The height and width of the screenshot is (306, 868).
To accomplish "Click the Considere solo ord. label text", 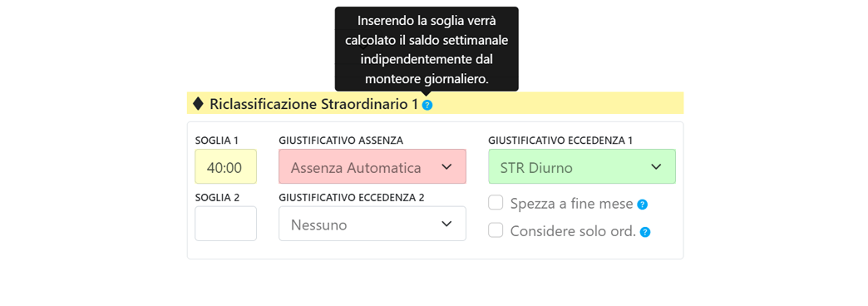I will click(x=573, y=231).
